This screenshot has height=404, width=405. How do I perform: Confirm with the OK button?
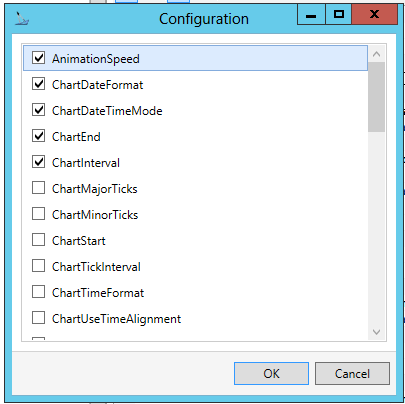(271, 374)
